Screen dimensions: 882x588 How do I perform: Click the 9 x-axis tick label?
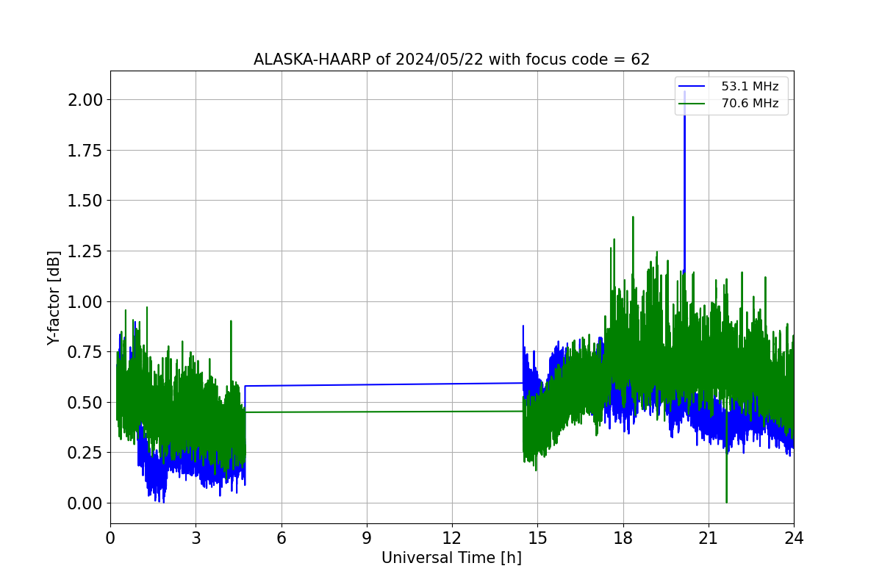tap(367, 537)
